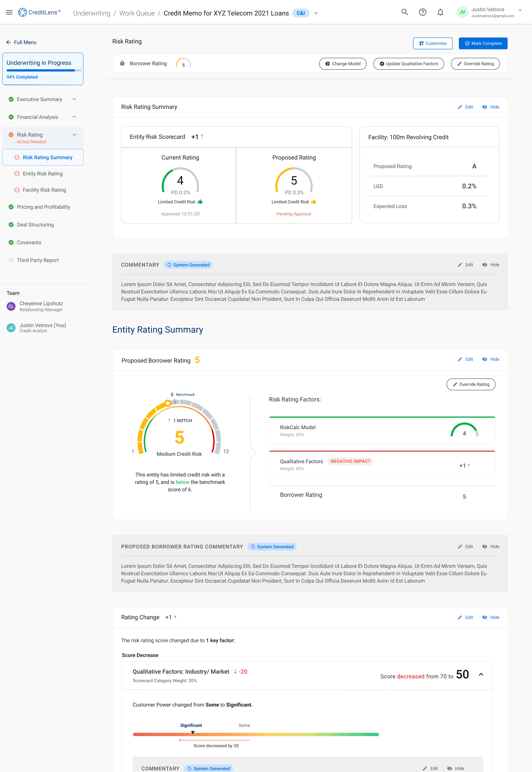Viewport: 532px width, 772px height.
Task: Open the hamburger menu icon
Action: (9, 12)
